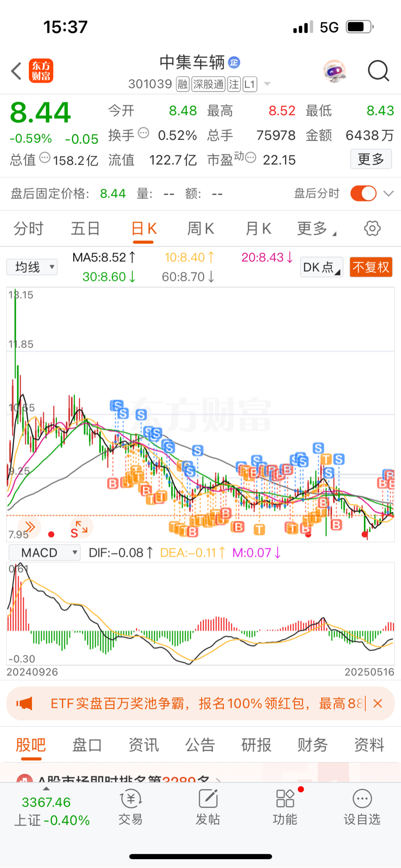This screenshot has height=868, width=401.
Task: Tap the 发帖 post icon
Action: pyautogui.click(x=208, y=807)
